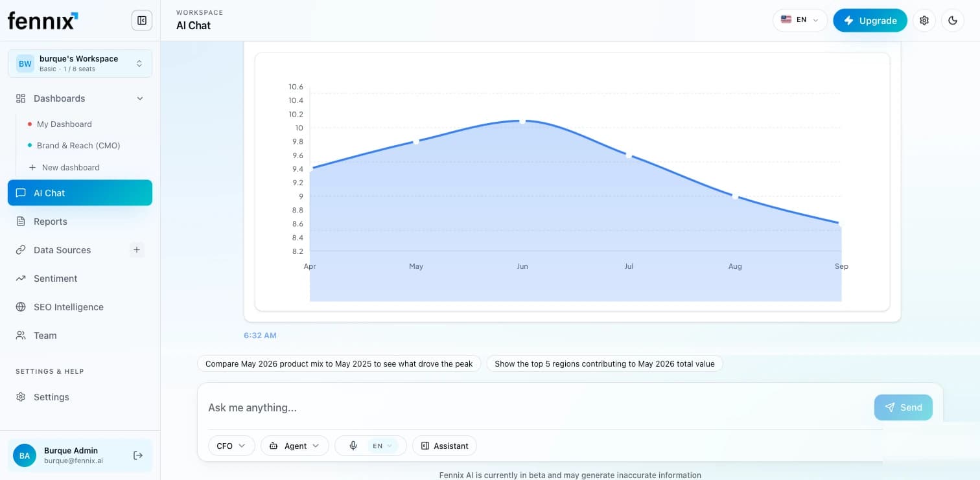Viewport: 980px width, 480px height.
Task: Add a data source with the plus icon
Action: coord(137,250)
